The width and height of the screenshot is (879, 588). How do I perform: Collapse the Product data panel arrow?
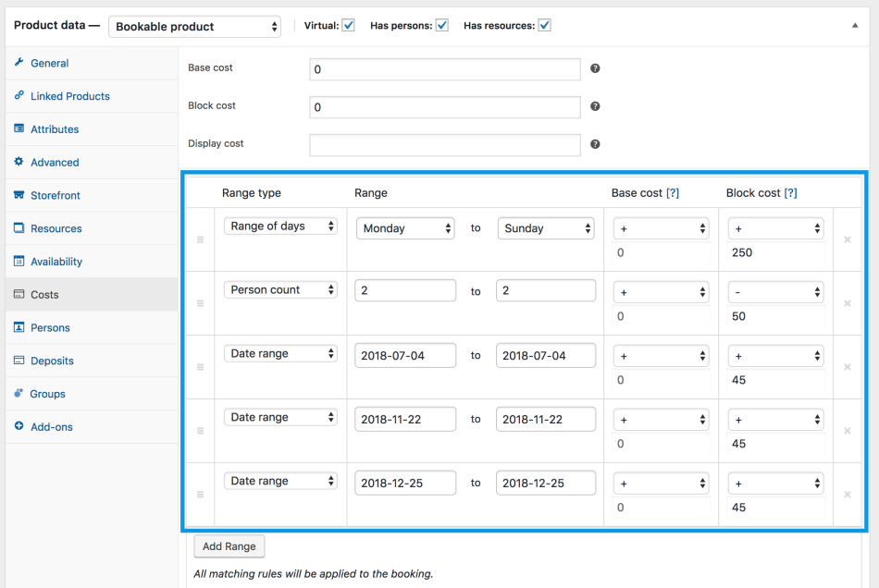click(x=855, y=26)
